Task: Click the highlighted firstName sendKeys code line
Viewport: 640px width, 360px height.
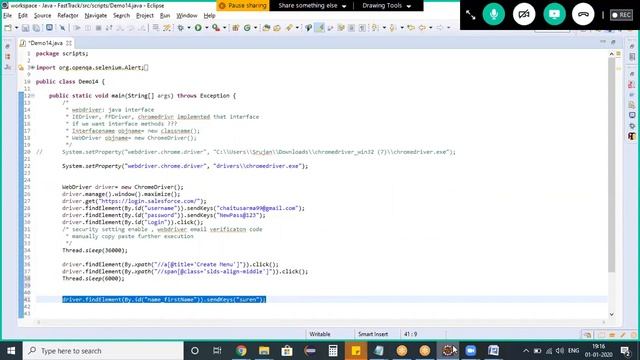Action: click(x=164, y=300)
